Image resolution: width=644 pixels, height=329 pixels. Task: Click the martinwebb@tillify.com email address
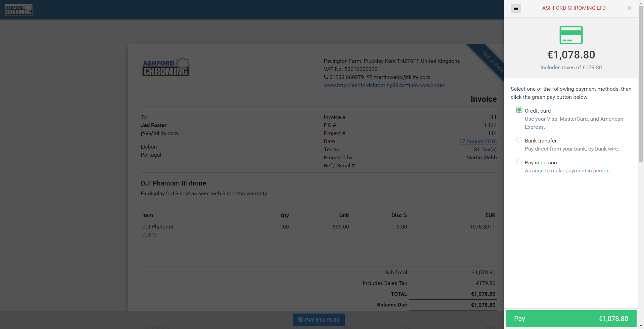[x=402, y=77]
